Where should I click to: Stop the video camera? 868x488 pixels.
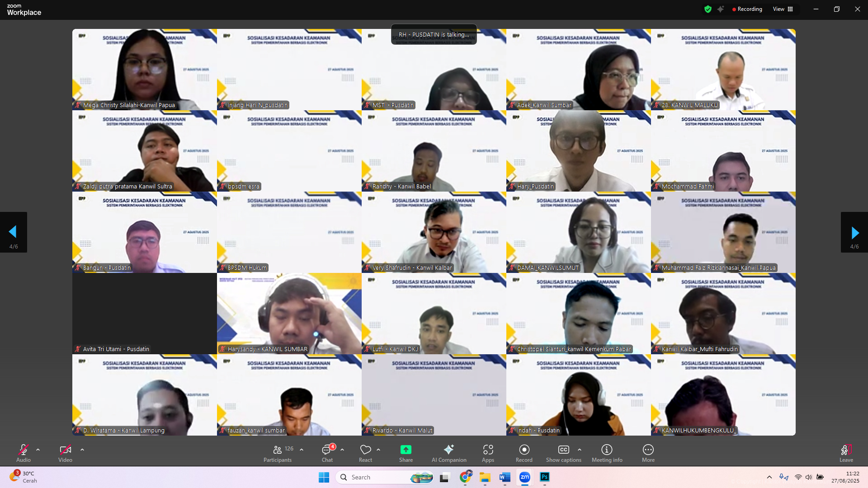[65, 452]
